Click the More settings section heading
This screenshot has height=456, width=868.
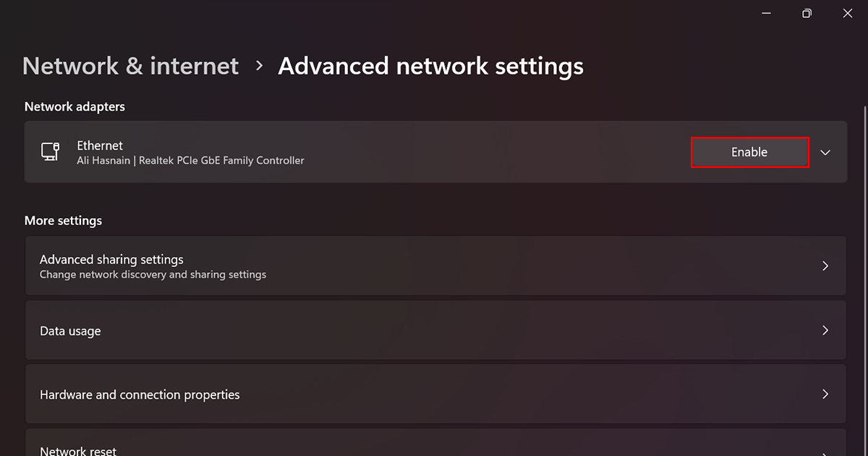[63, 220]
